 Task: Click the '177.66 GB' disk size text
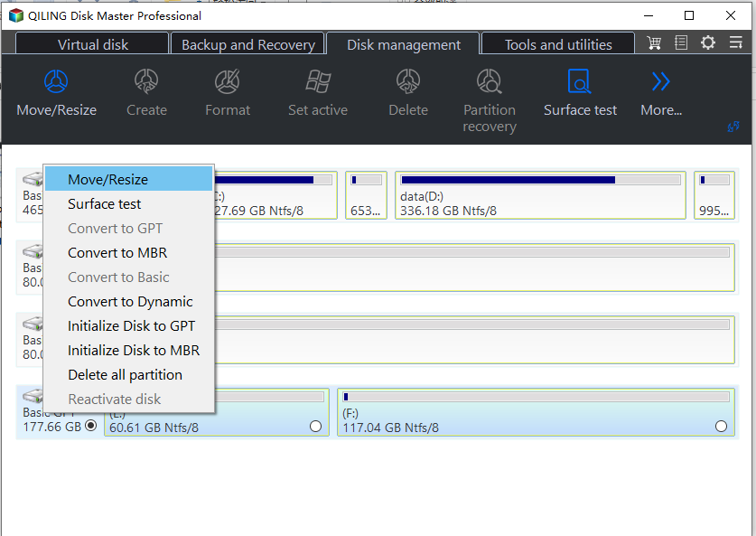point(52,427)
